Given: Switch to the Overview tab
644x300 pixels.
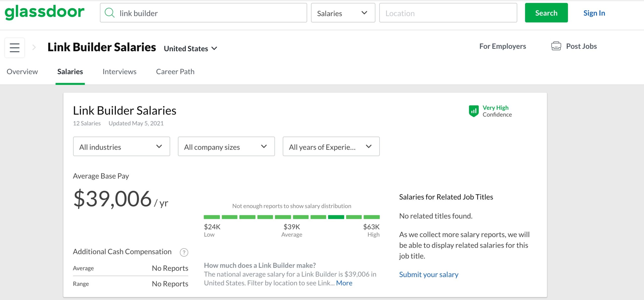Looking at the screenshot, I should (x=22, y=72).
